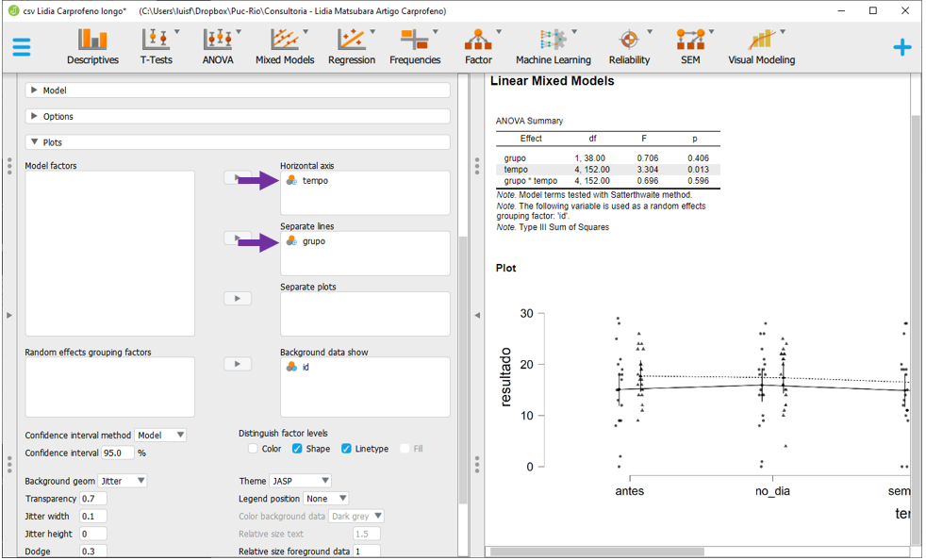
Task: Uncheck the Shape checkbox
Action: 297,449
